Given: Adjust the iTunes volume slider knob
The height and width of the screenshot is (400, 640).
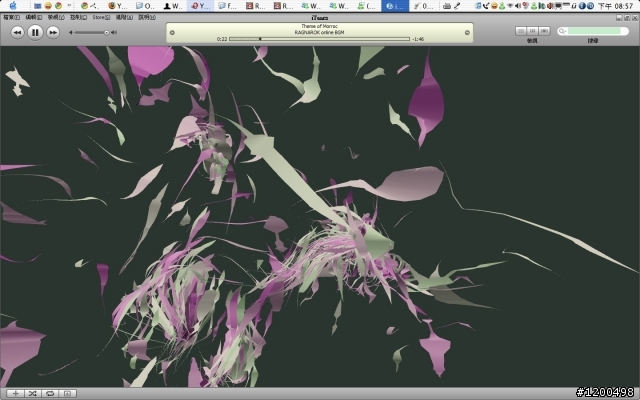Looking at the screenshot, I should (107, 33).
